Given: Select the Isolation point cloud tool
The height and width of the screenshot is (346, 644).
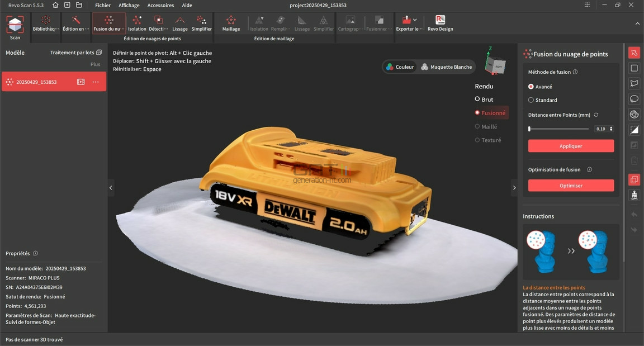Looking at the screenshot, I should click(137, 23).
